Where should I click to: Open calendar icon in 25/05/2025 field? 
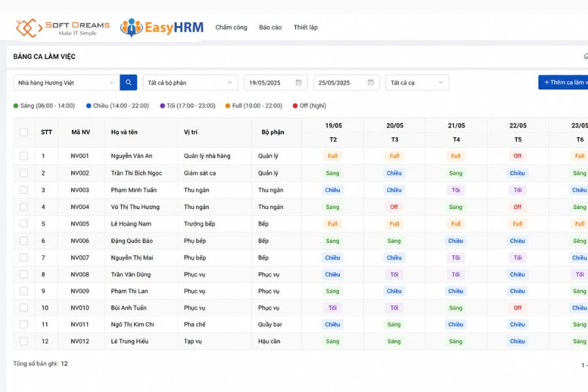[370, 82]
